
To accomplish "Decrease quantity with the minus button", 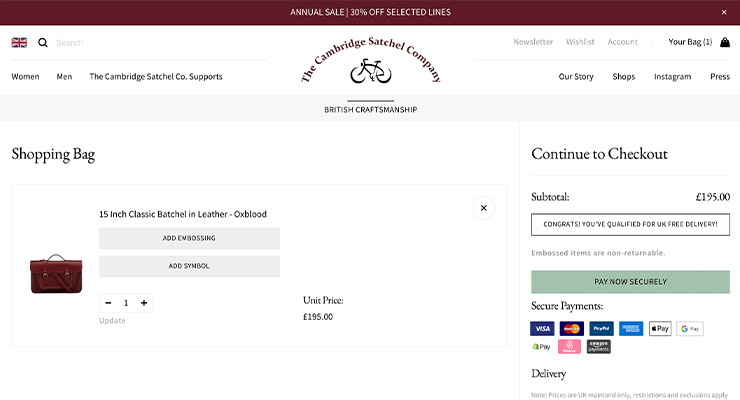I will pyautogui.click(x=108, y=303).
